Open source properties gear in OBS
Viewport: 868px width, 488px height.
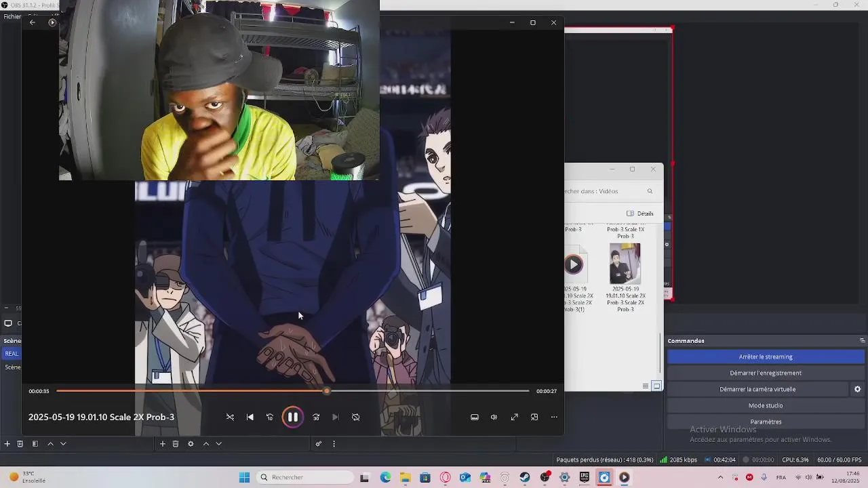[191, 444]
